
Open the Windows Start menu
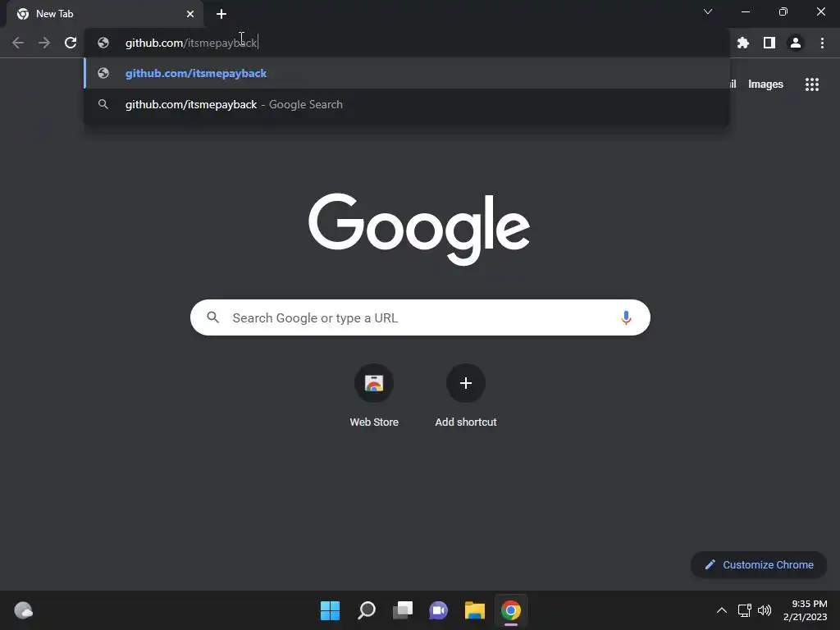tap(330, 610)
